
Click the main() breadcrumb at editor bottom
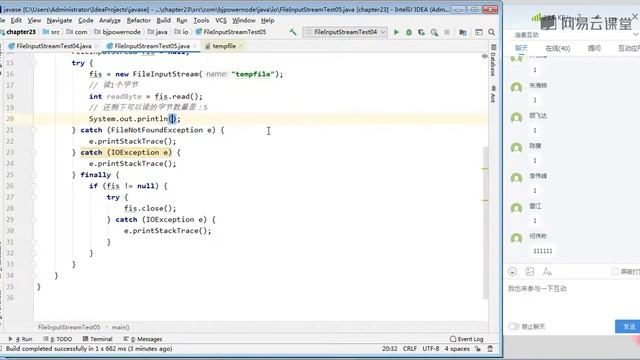tap(120, 327)
